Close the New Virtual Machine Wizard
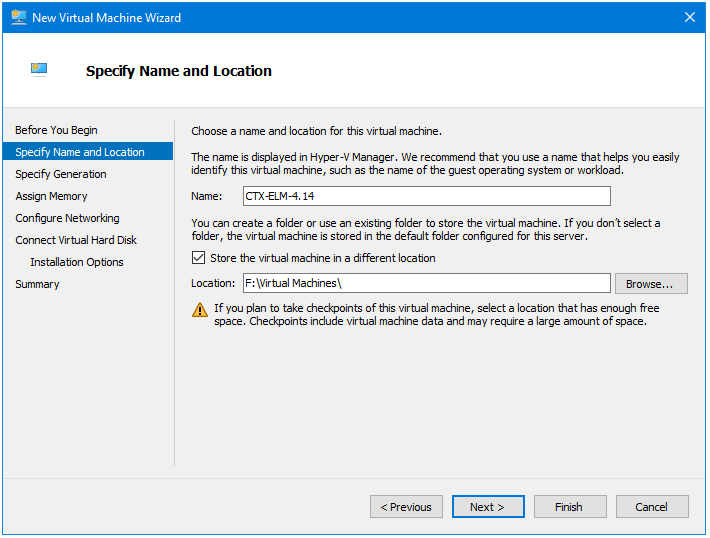Screen dimensions: 710x538 tap(690, 17)
